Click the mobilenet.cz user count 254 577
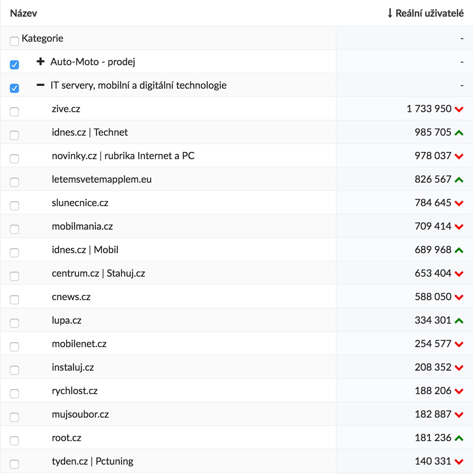Viewport: 473px width, 476px height. (x=433, y=344)
